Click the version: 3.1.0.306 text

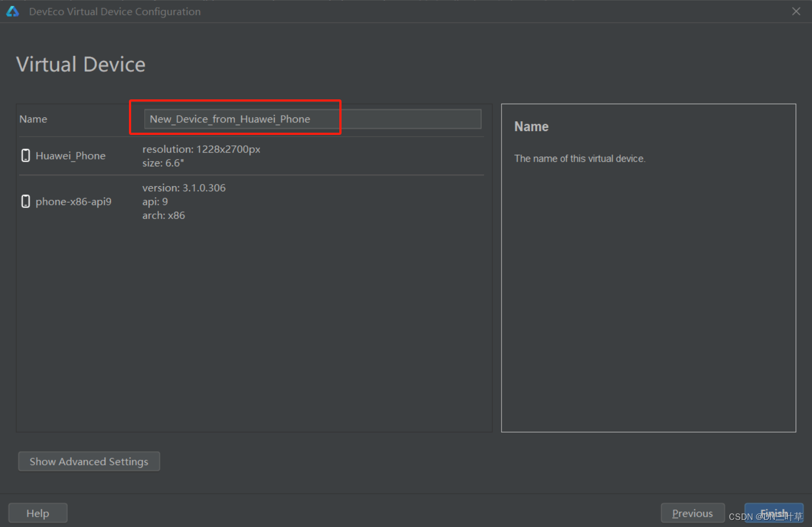pos(184,188)
